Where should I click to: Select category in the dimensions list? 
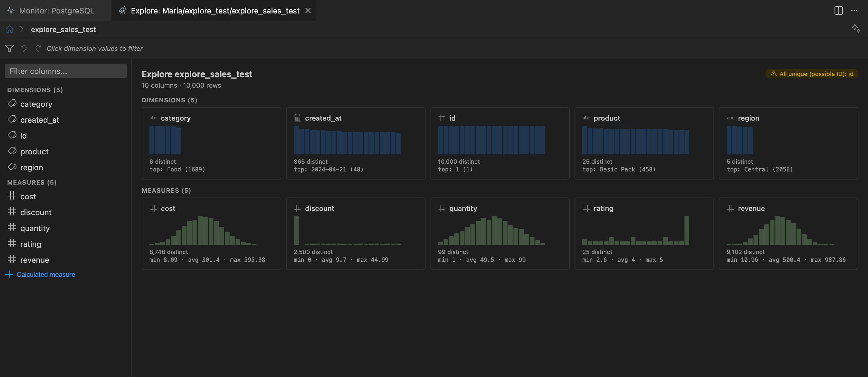coord(66,104)
